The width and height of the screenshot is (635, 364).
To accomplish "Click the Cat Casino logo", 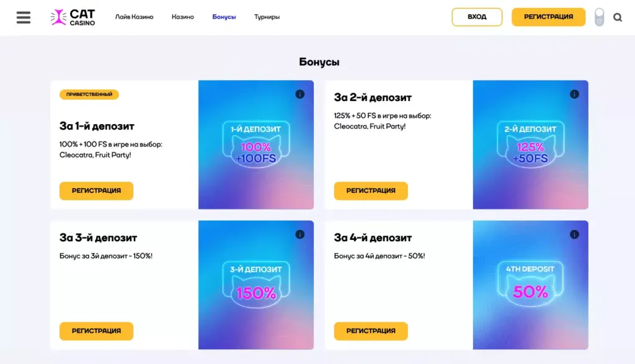I will point(73,17).
